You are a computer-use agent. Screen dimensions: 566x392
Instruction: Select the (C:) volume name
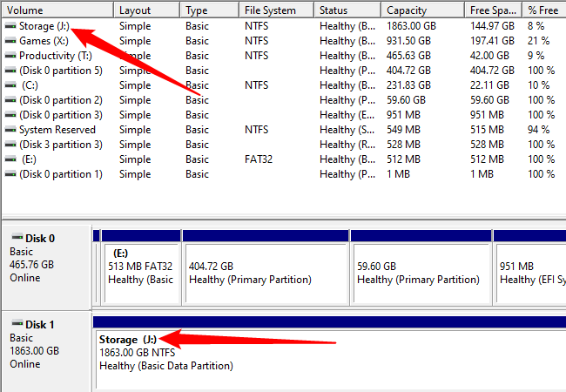(x=30, y=85)
